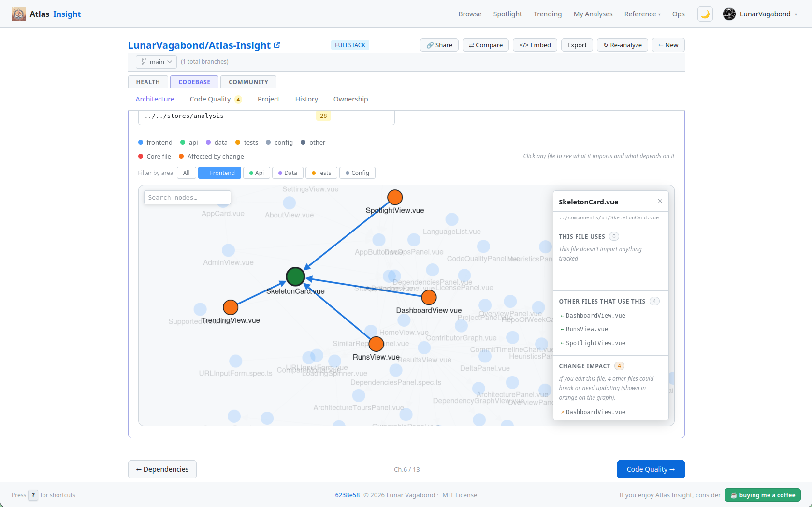Toggle dark mode moon icon

click(705, 14)
